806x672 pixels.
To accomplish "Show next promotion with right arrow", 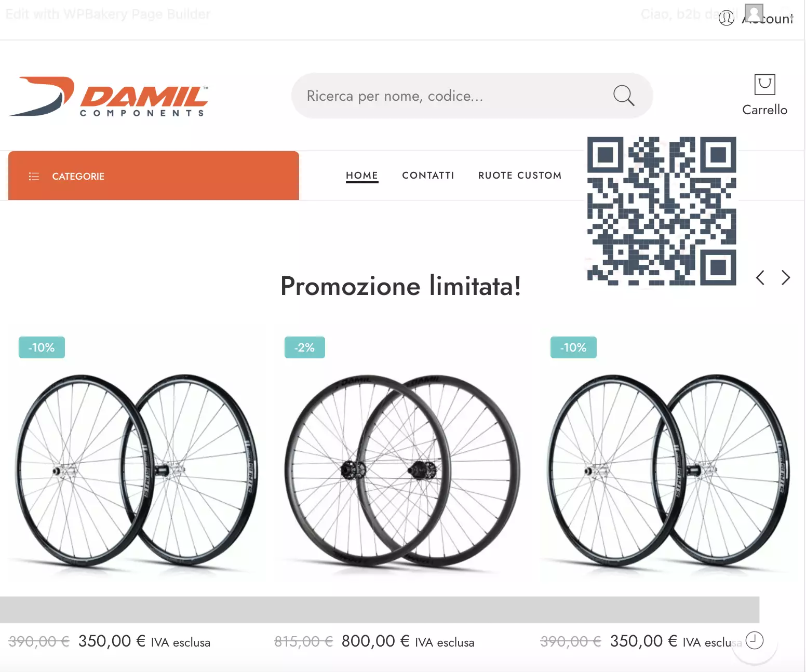I will [x=786, y=278].
